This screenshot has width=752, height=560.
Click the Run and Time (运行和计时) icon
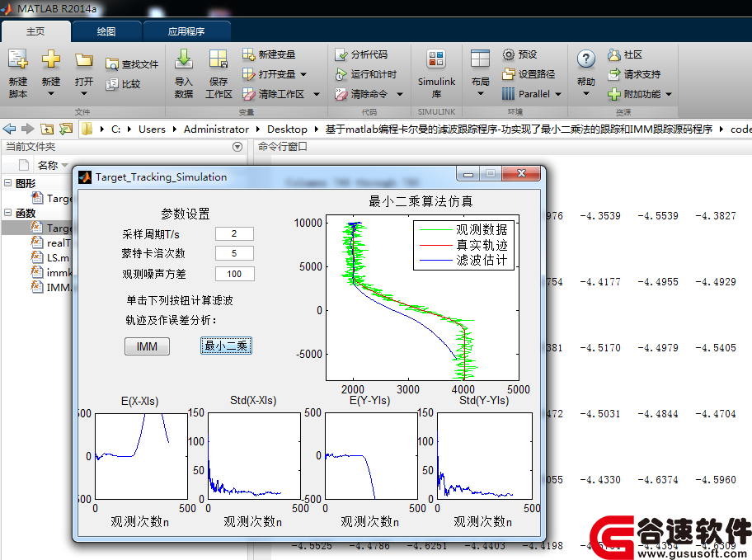pyautogui.click(x=341, y=74)
